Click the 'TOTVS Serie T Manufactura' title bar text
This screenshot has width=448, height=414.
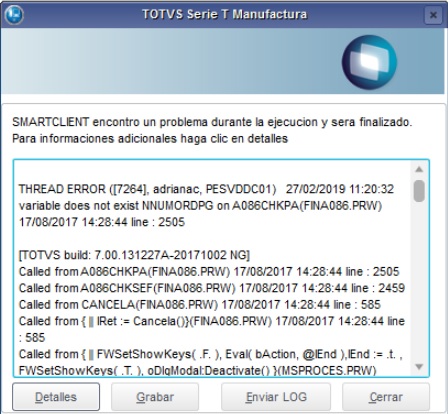click(x=225, y=14)
